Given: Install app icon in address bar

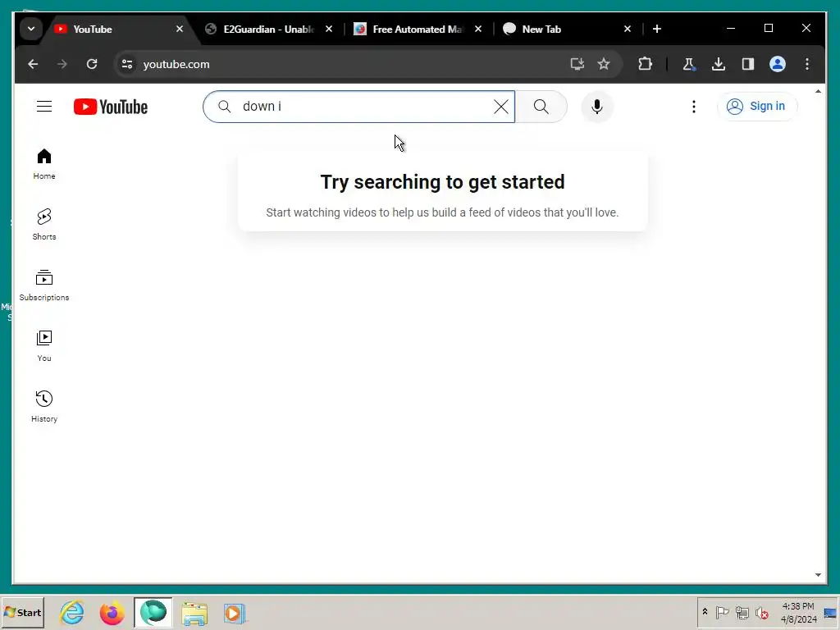Looking at the screenshot, I should (577, 64).
